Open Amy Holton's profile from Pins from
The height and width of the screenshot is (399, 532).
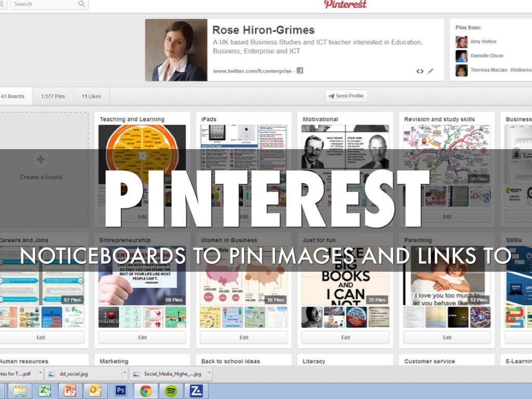[483, 42]
